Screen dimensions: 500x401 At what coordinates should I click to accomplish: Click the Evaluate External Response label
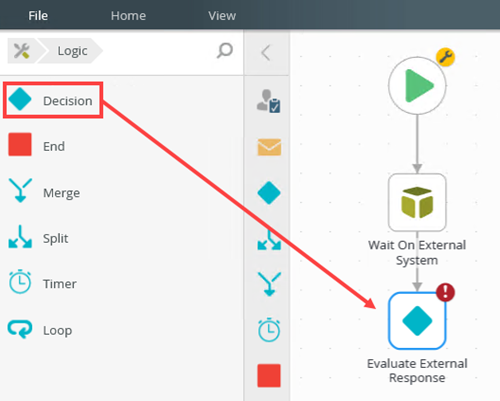point(417,370)
